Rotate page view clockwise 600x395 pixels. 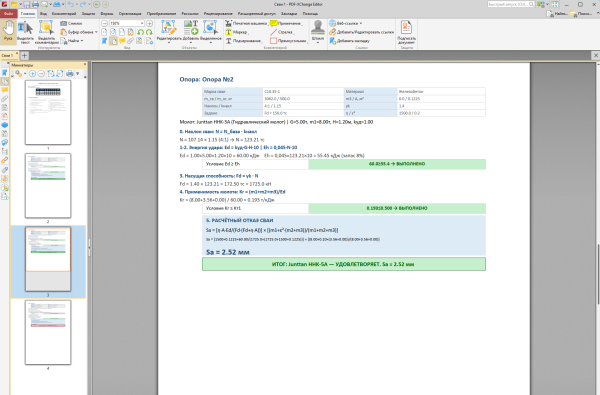[149, 32]
